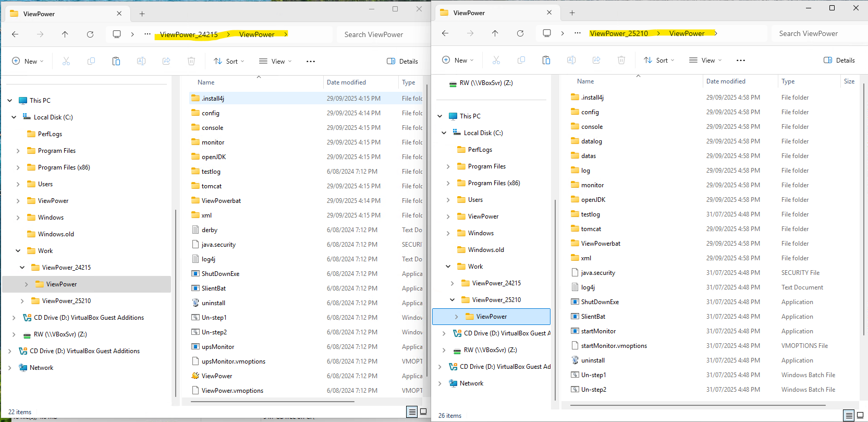The image size is (868, 422).
Task: Click horizontal scrollbar in left file list
Action: click(x=272, y=402)
